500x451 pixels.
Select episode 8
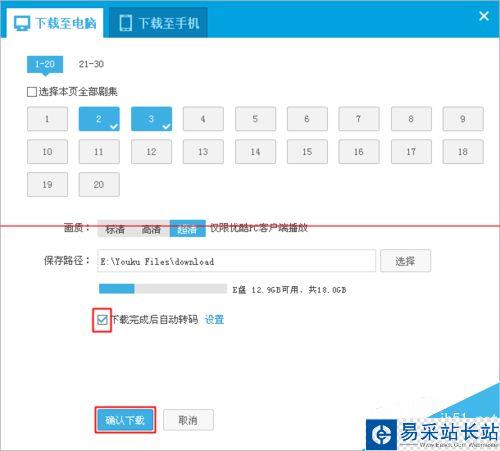point(411,119)
